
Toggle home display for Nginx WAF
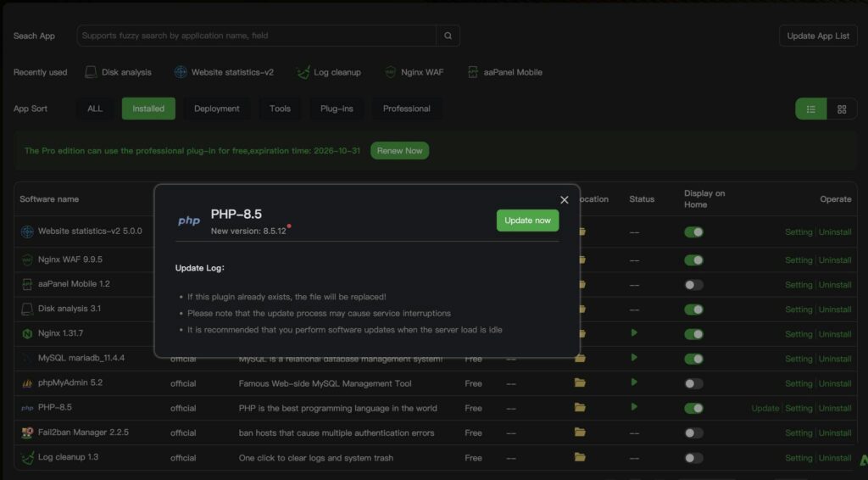(x=693, y=260)
